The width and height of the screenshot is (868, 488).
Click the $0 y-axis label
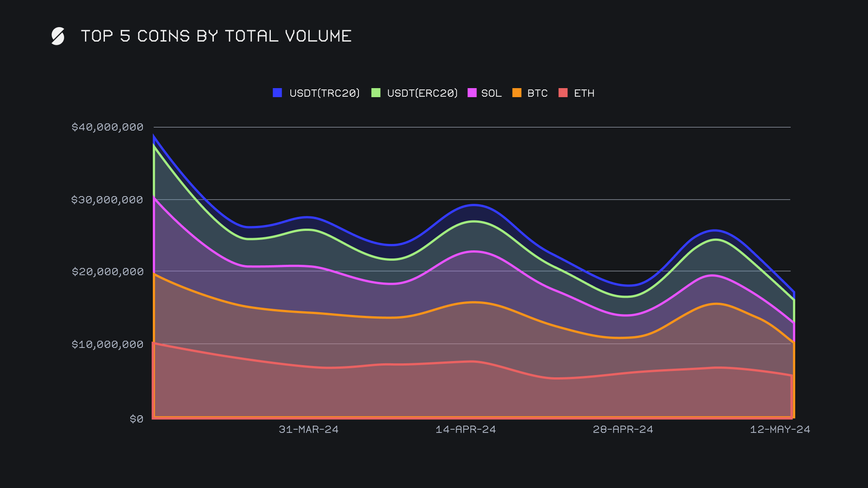coord(137,419)
